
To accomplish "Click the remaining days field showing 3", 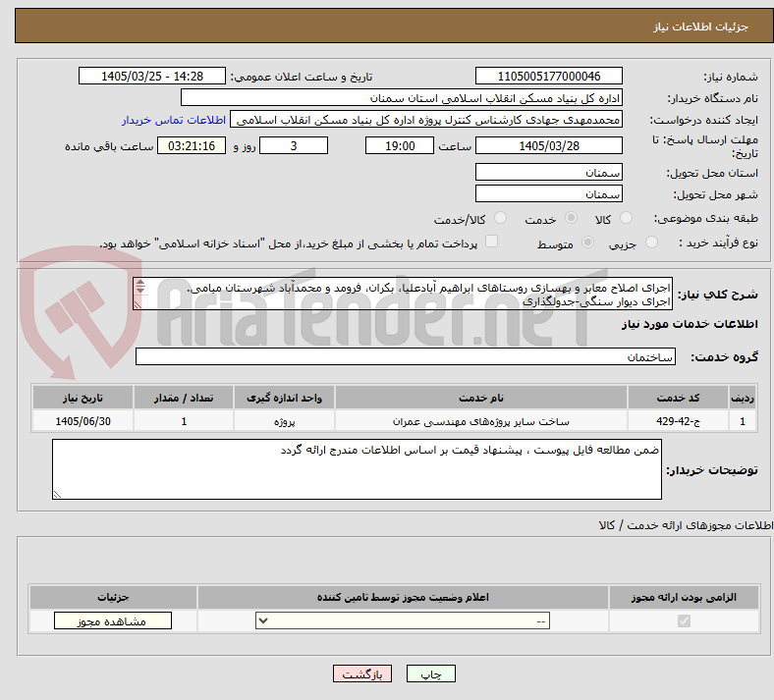I will (x=294, y=145).
